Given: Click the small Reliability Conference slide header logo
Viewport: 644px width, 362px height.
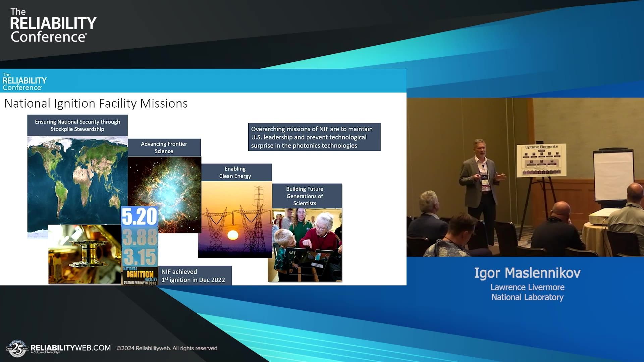Looking at the screenshot, I should pyautogui.click(x=24, y=82).
